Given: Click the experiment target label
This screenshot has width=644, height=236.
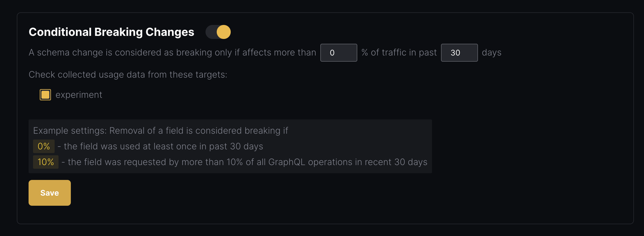Looking at the screenshot, I should tap(79, 94).
